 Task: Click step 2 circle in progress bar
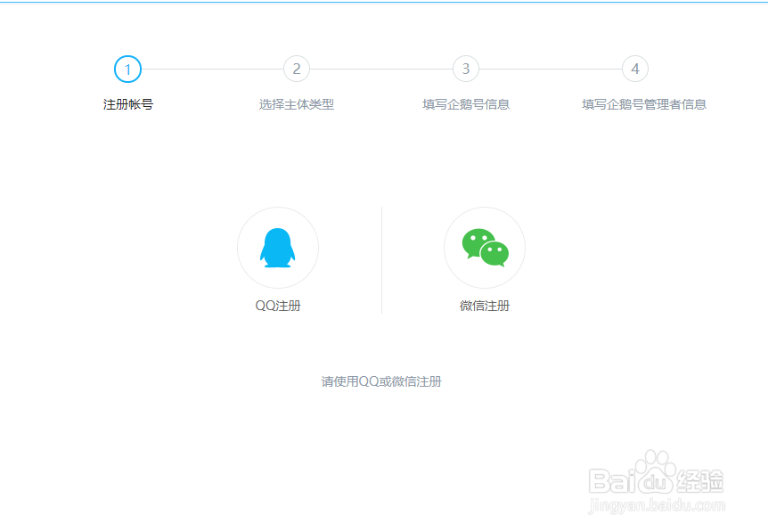click(x=297, y=70)
